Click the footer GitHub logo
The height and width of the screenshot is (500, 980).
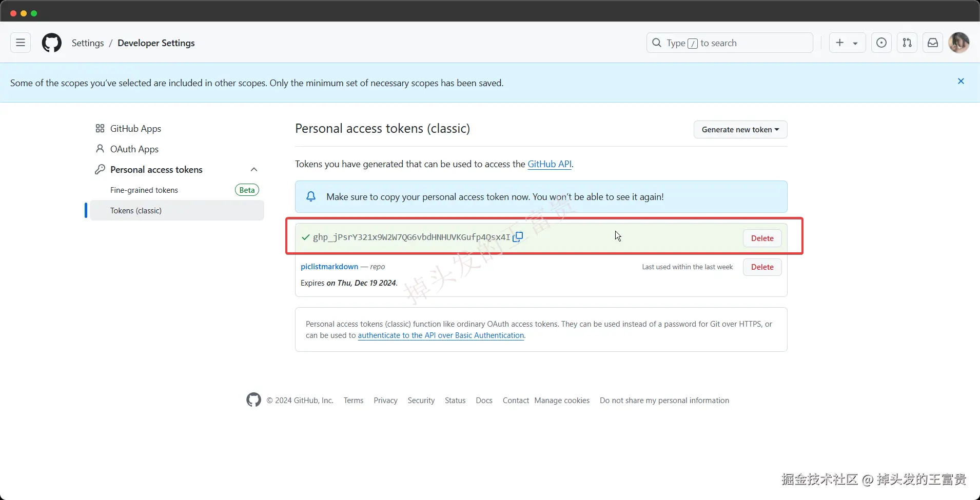tap(253, 400)
